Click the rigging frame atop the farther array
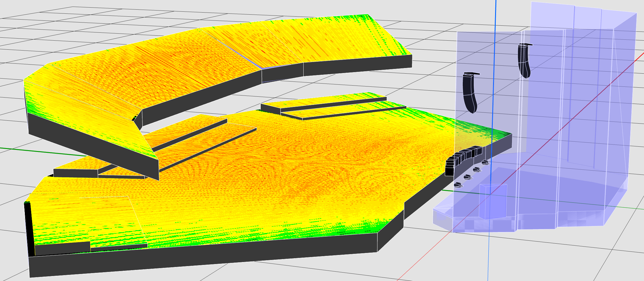This screenshot has height=281, width=644. [525, 45]
